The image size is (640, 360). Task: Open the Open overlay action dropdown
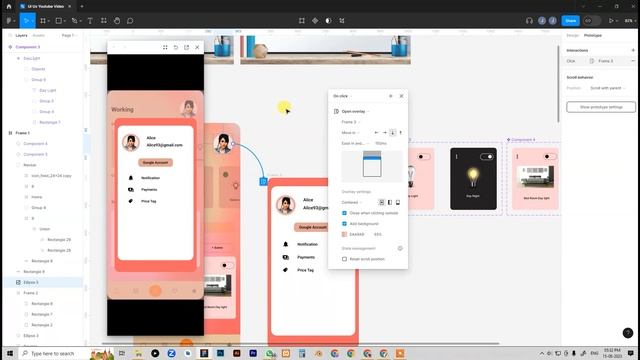pos(355,111)
